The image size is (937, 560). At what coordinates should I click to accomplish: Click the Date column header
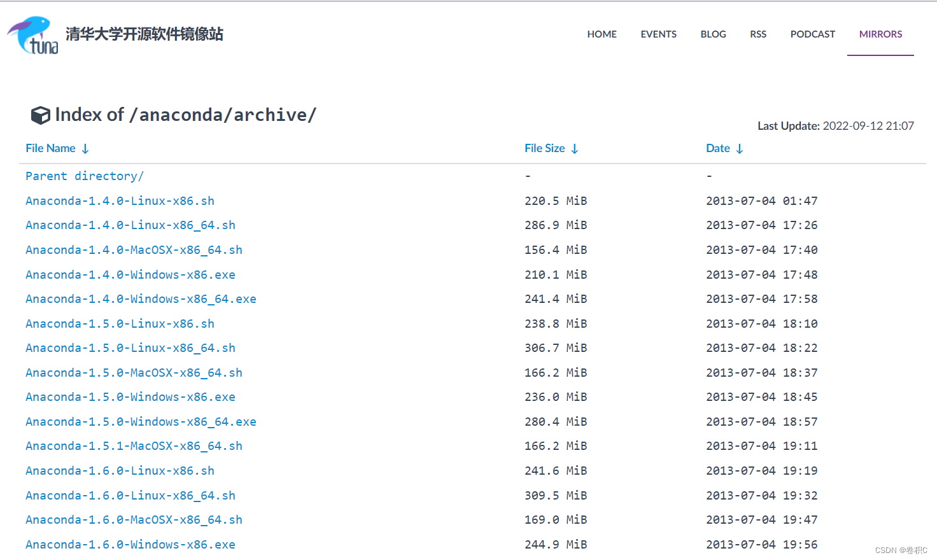(718, 148)
